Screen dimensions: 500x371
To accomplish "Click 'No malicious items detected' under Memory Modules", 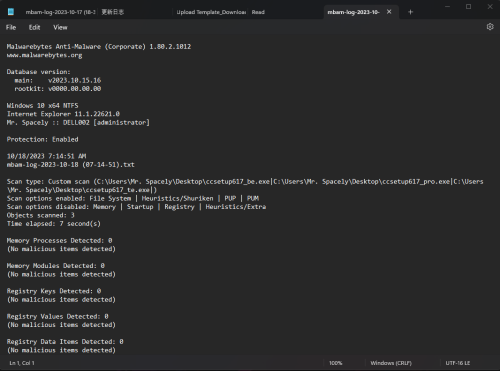I will point(61,274).
